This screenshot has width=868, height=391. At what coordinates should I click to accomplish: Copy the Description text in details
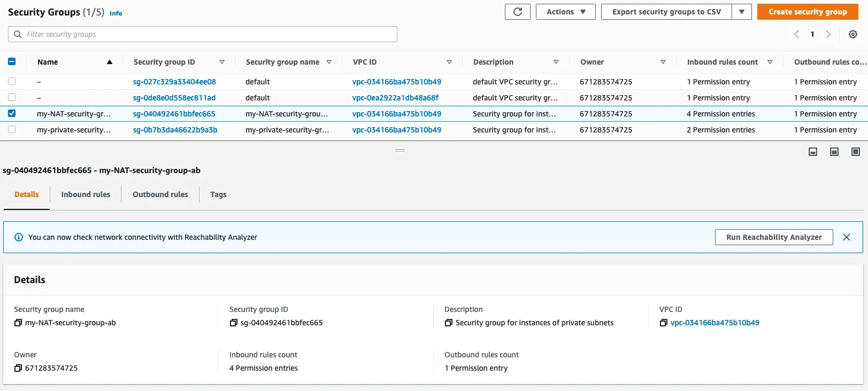(448, 323)
